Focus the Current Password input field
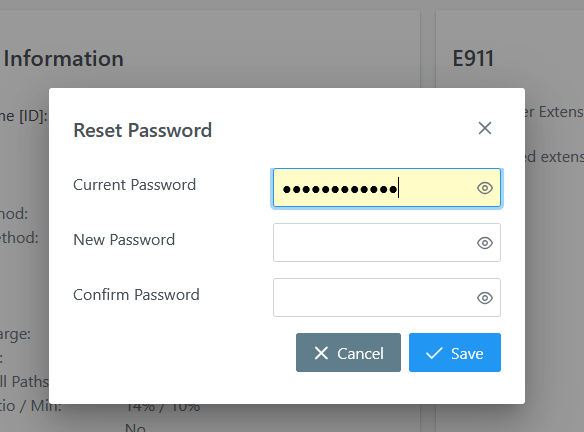The width and height of the screenshot is (584, 432). point(387,188)
